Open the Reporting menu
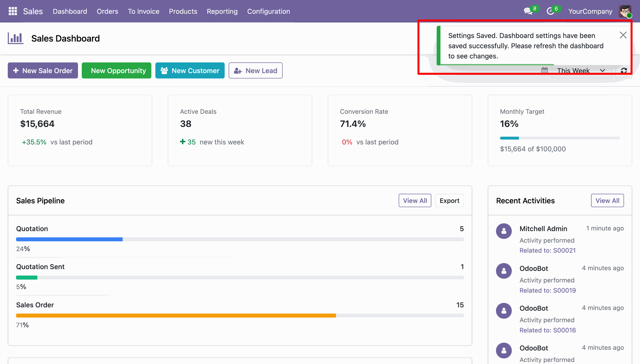640x364 pixels. (x=222, y=11)
